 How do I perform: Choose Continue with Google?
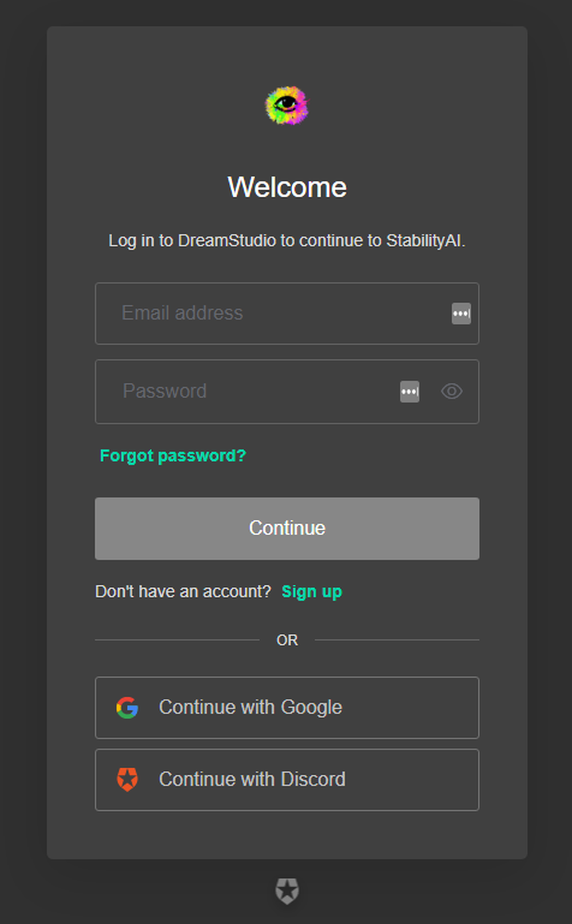coord(287,708)
